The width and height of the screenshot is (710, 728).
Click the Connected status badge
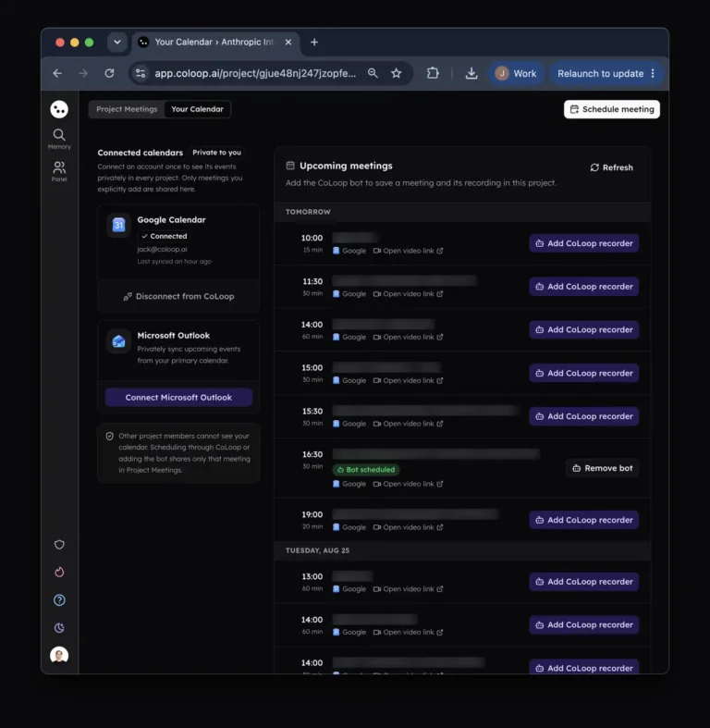point(165,236)
